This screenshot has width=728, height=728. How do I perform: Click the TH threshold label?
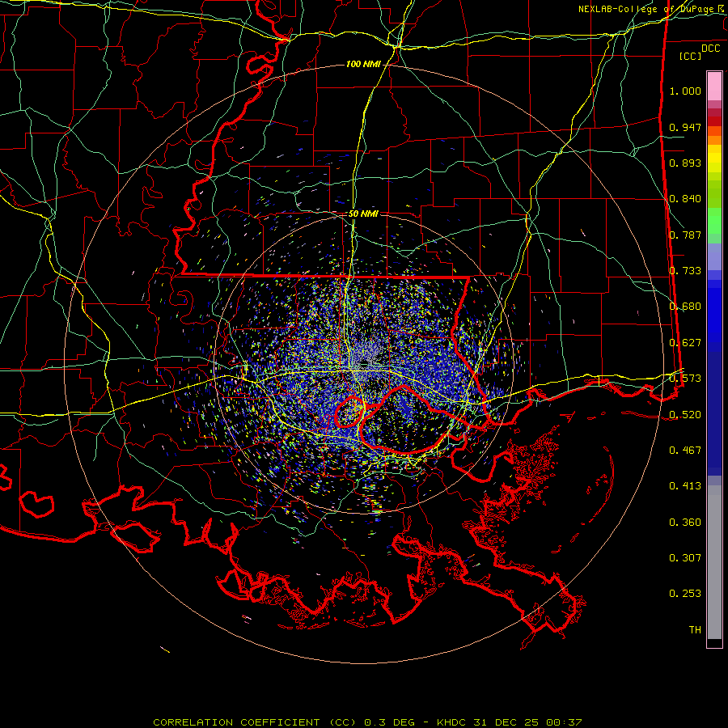point(695,630)
